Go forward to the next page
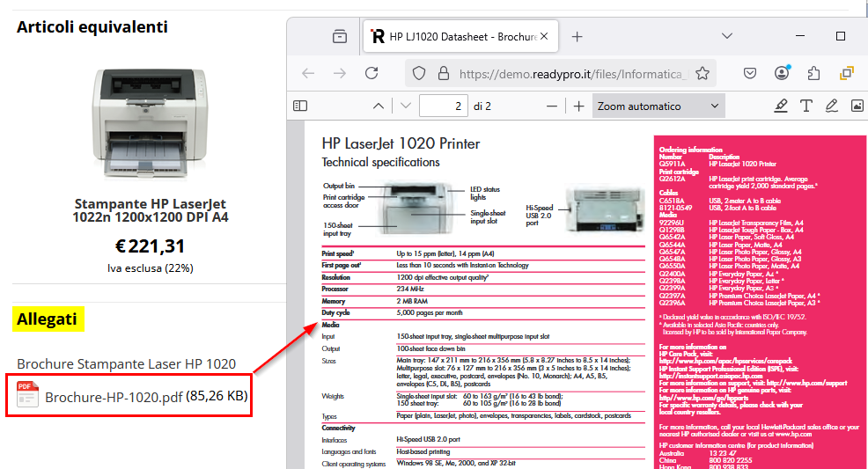 coord(340,74)
